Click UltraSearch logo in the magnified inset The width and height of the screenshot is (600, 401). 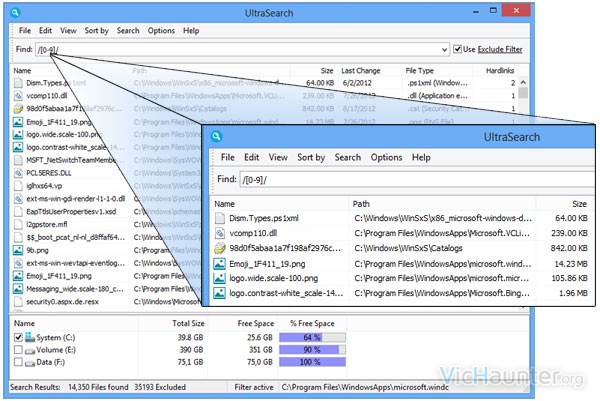(217, 136)
